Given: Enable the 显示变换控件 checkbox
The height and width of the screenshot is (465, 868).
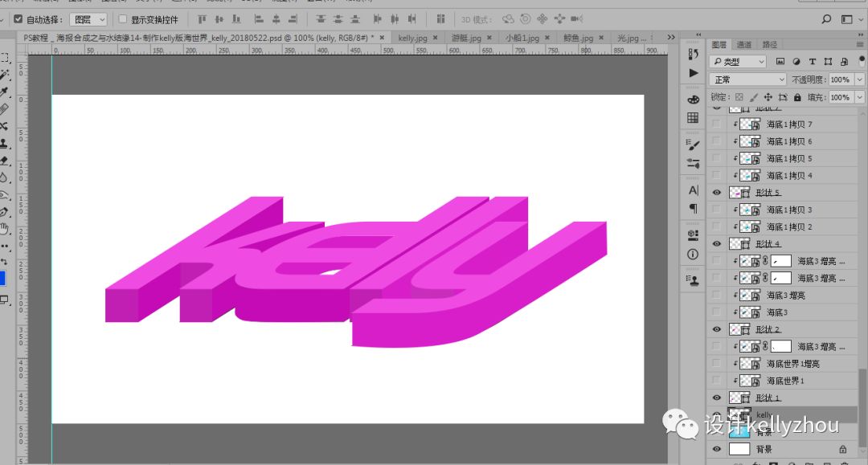Looking at the screenshot, I should (x=123, y=19).
